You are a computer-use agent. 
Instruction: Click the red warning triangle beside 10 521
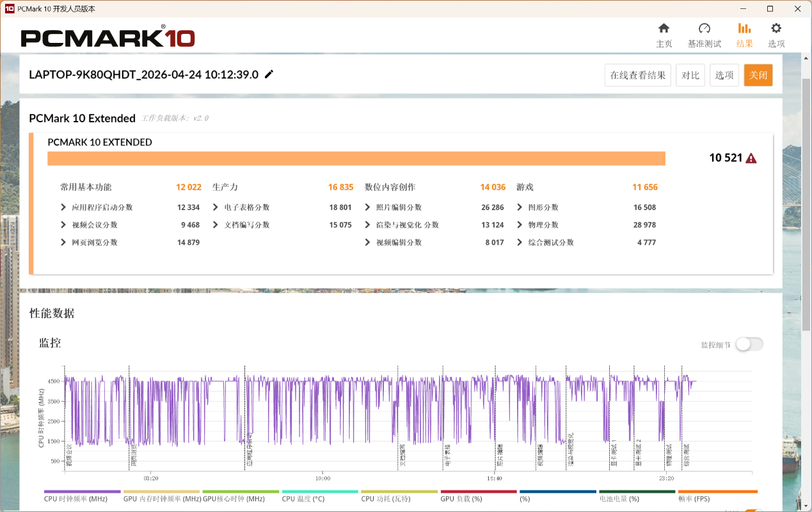pyautogui.click(x=751, y=158)
